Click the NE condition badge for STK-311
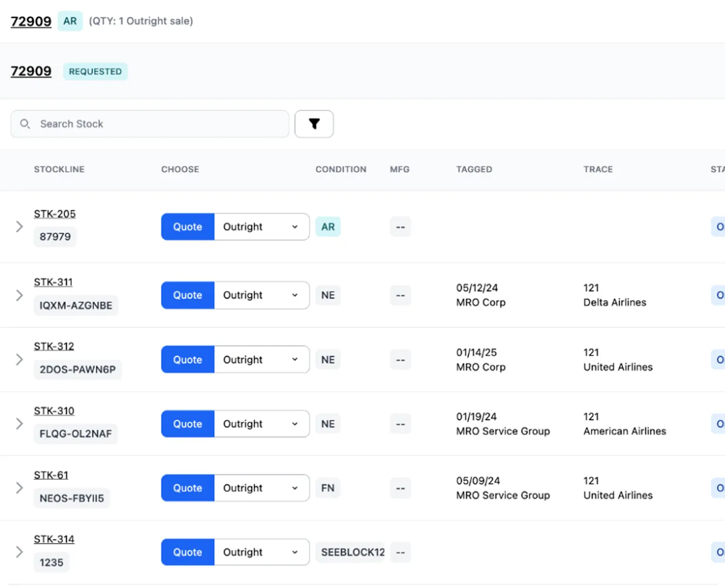This screenshot has height=588, width=725. click(x=328, y=295)
